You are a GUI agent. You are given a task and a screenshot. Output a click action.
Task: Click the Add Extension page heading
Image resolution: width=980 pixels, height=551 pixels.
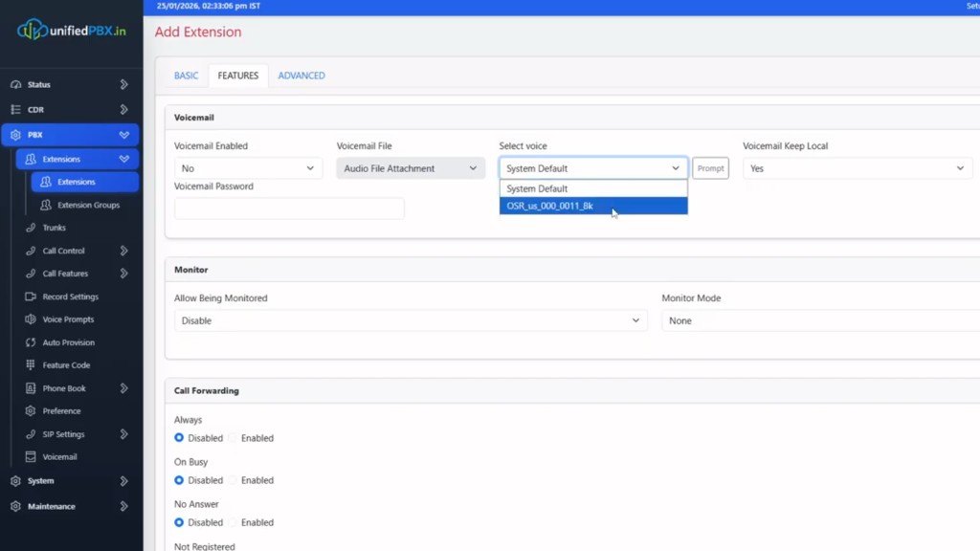(x=198, y=32)
